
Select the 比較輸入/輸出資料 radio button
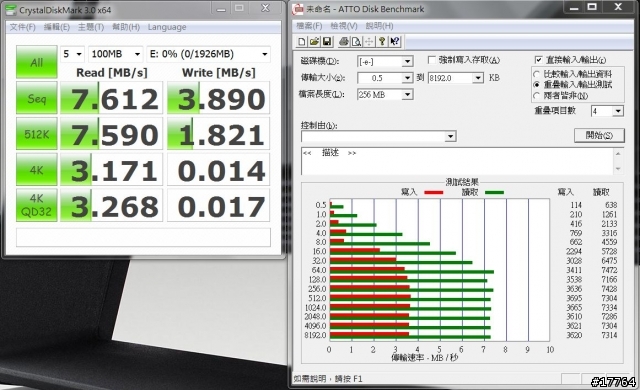point(537,74)
